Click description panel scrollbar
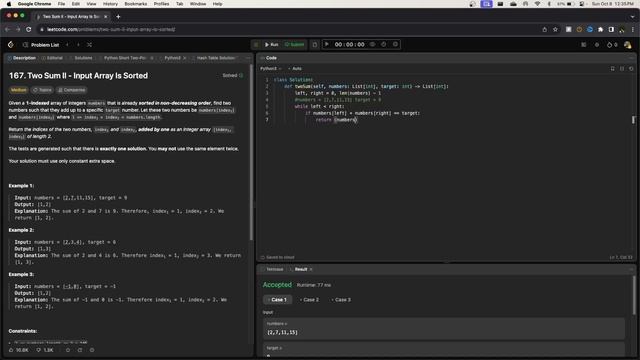This screenshot has height=360, width=640. pyautogui.click(x=251, y=152)
